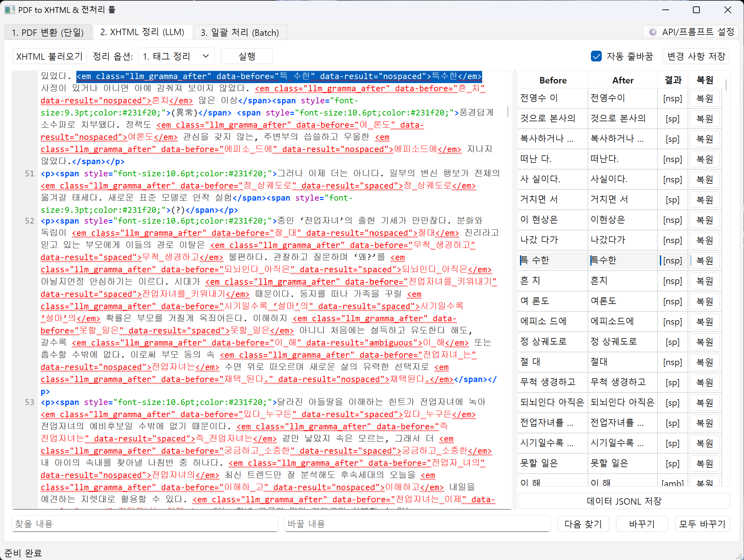This screenshot has width=744, height=560.
Task: Click 변경 사항 저장 button
Action: [x=696, y=56]
